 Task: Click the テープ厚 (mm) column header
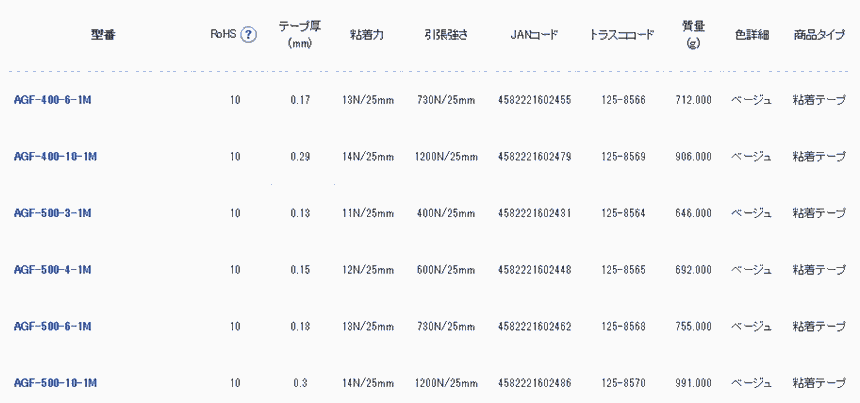300,35
